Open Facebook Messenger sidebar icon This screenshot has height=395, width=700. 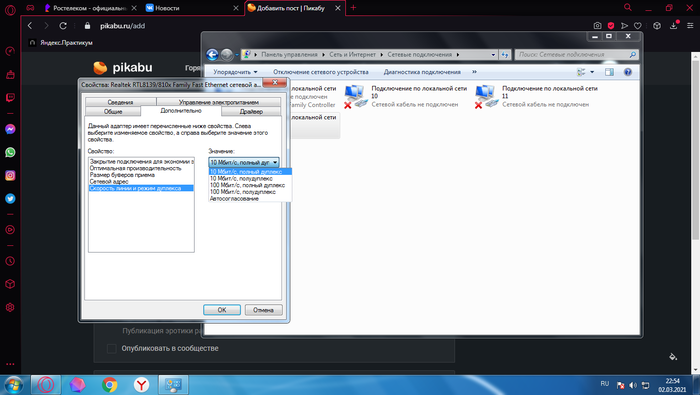10,129
